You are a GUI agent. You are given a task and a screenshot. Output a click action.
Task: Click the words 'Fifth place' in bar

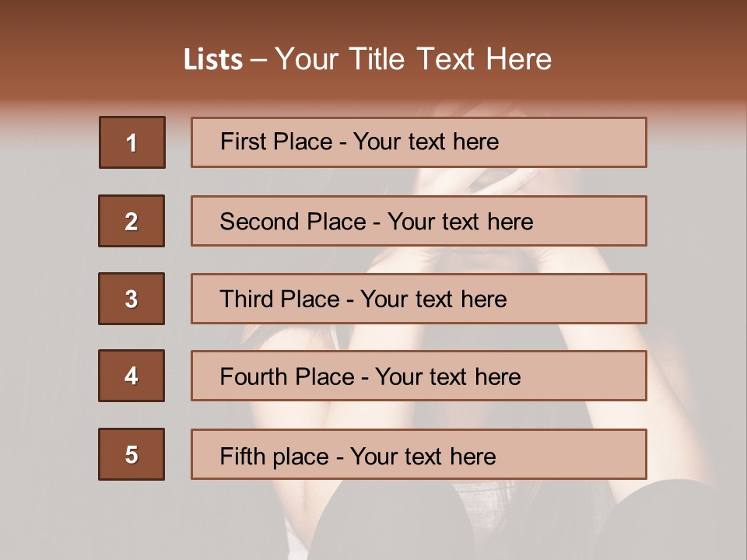pyautogui.click(x=275, y=457)
